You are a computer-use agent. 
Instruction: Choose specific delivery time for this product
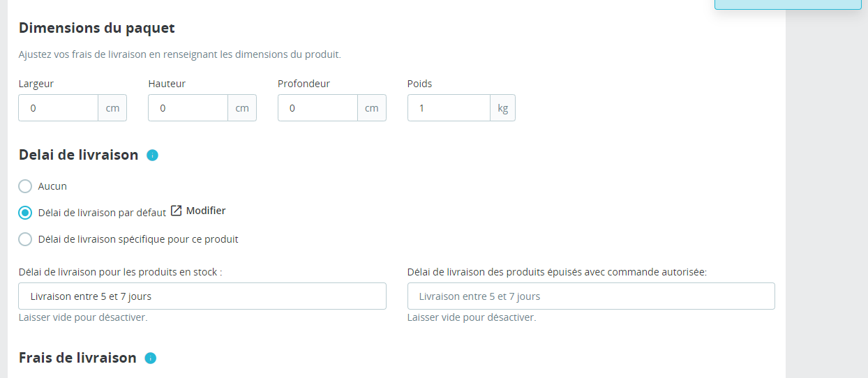(x=25, y=239)
